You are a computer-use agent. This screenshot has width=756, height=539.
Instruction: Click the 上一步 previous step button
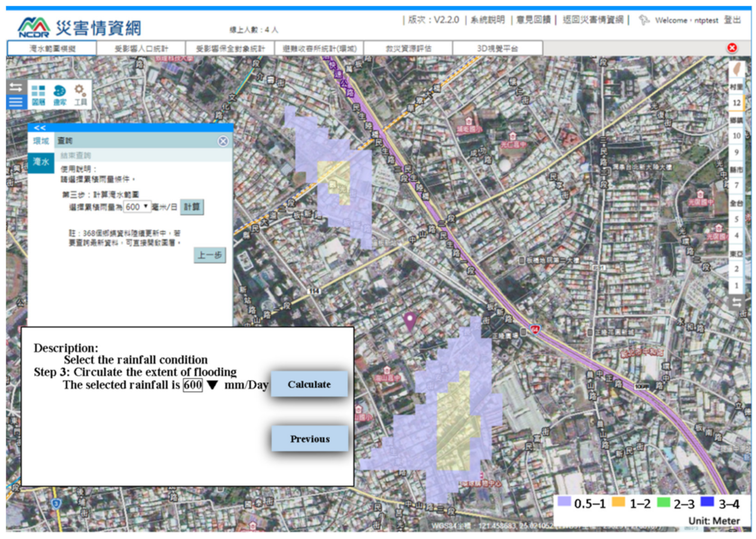[x=210, y=255]
